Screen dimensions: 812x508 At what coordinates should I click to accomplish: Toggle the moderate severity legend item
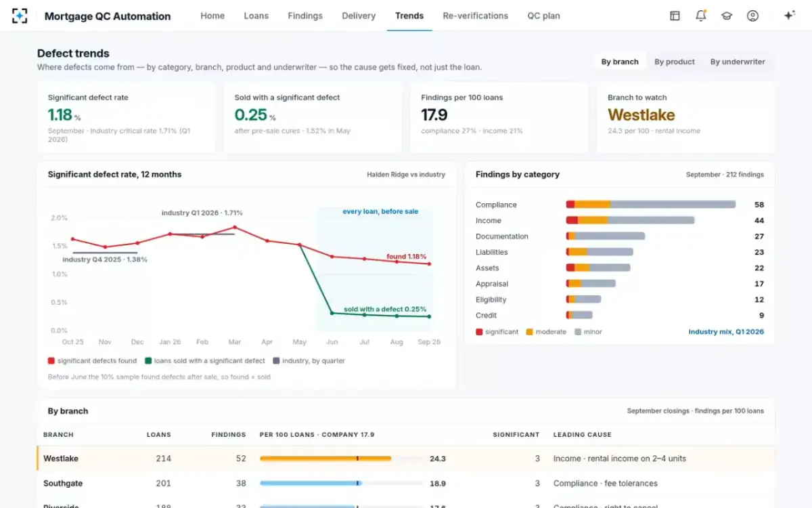tap(546, 332)
